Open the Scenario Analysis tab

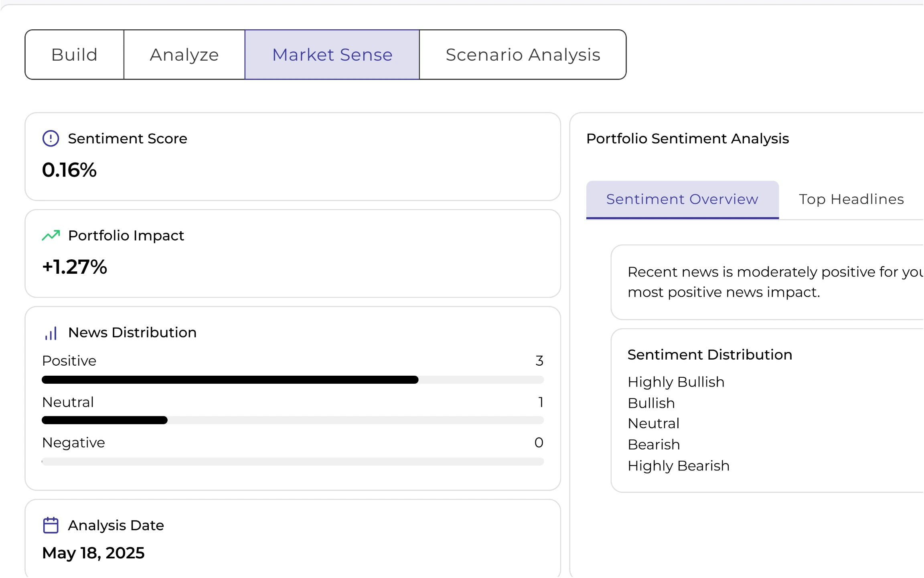coord(523,55)
